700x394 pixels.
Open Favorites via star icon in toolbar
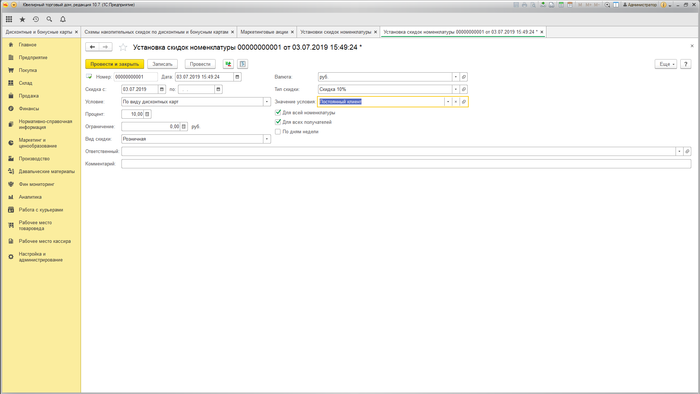pyautogui.click(x=22, y=19)
